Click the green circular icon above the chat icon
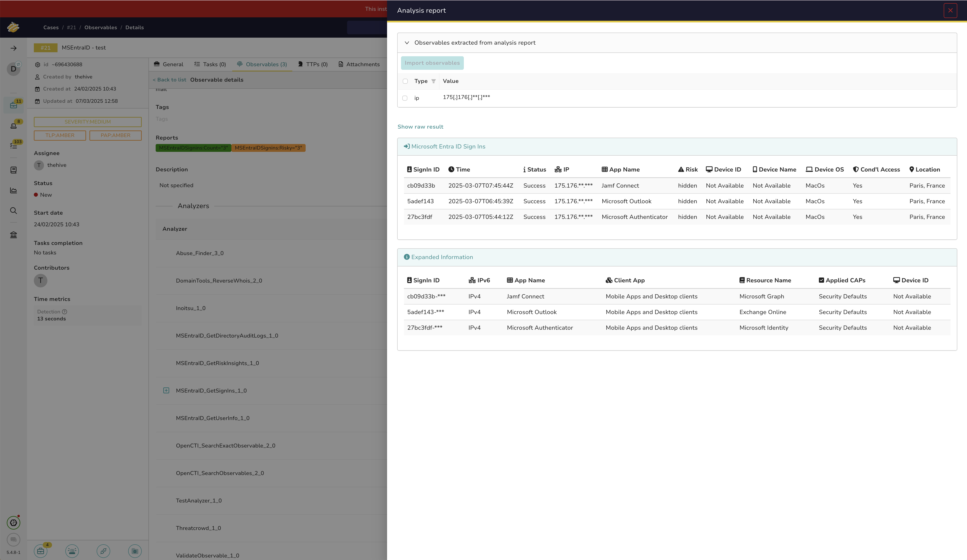The width and height of the screenshot is (967, 560). click(14, 523)
